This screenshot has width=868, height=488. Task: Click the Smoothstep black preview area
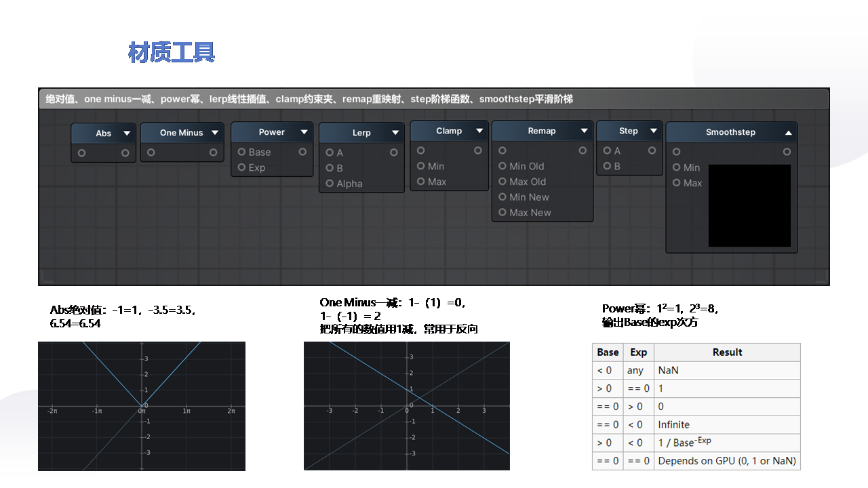(x=750, y=205)
